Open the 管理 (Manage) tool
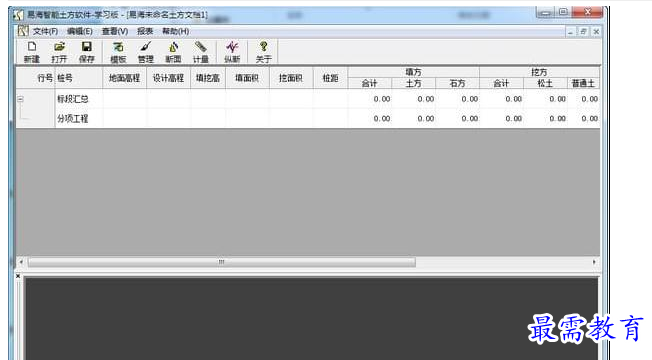The height and width of the screenshot is (360, 652). 146,52
